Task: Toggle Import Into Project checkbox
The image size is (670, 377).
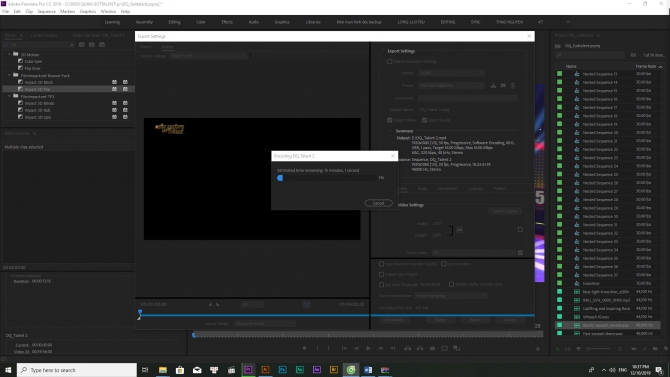Action: pos(382,274)
